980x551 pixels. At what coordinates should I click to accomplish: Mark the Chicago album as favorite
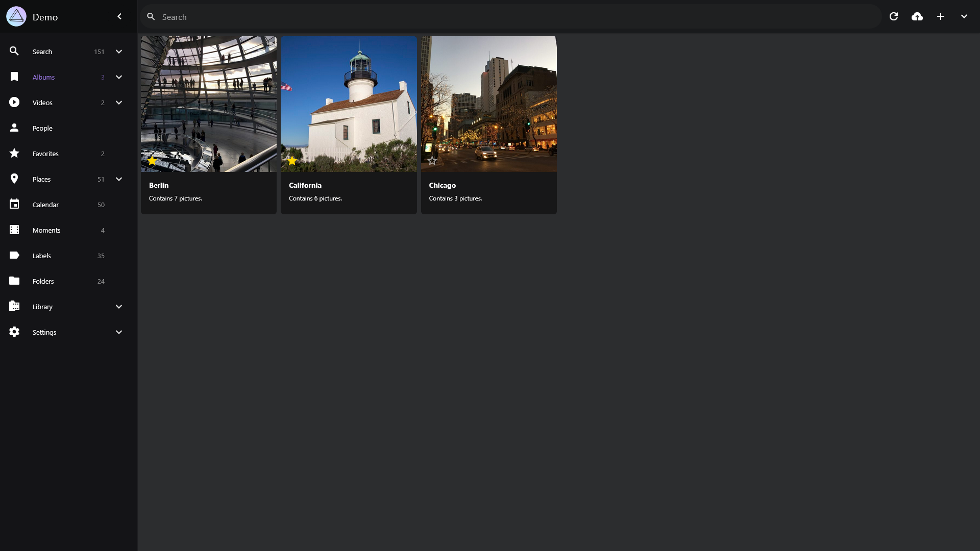click(x=432, y=161)
